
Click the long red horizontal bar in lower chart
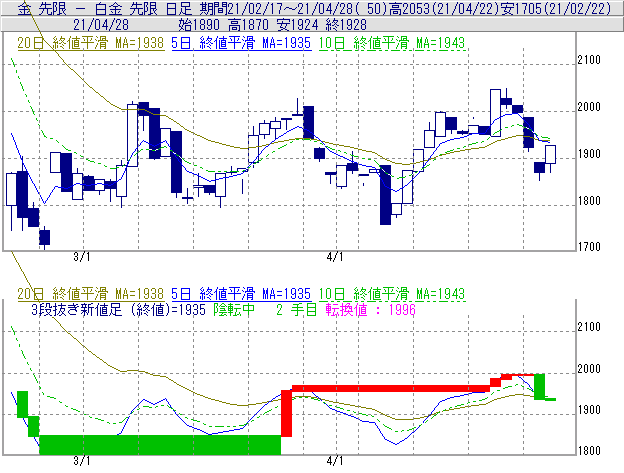coord(391,389)
